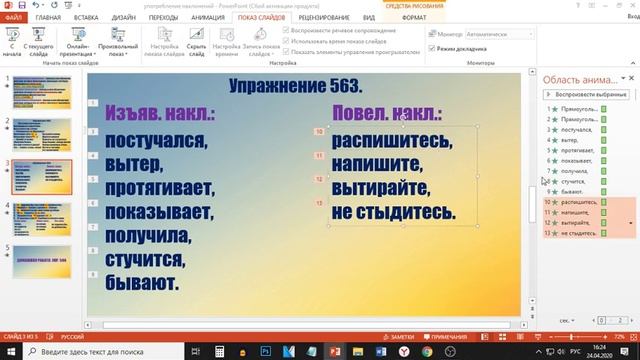640x360 pixels.
Task: Collapse the ribbon arrow
Action: 633,63
